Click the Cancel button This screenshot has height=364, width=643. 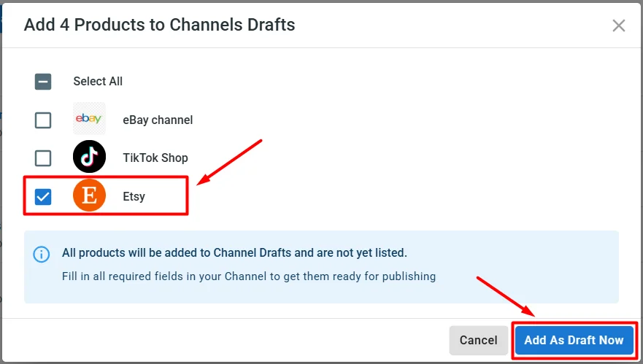click(x=479, y=340)
